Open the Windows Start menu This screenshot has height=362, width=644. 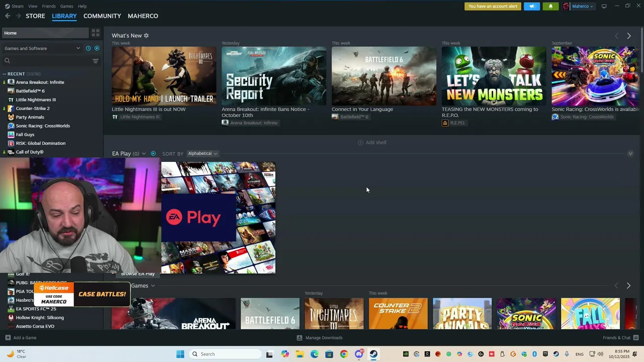[180, 354]
